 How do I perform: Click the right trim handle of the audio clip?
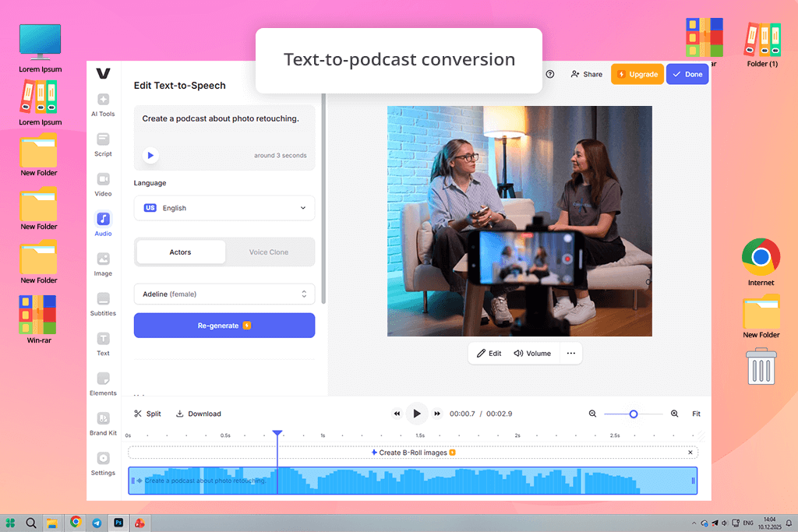click(x=693, y=481)
